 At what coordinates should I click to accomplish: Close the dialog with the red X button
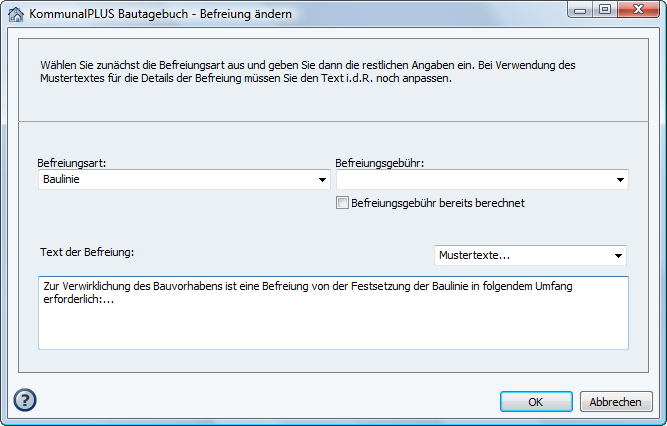638,9
